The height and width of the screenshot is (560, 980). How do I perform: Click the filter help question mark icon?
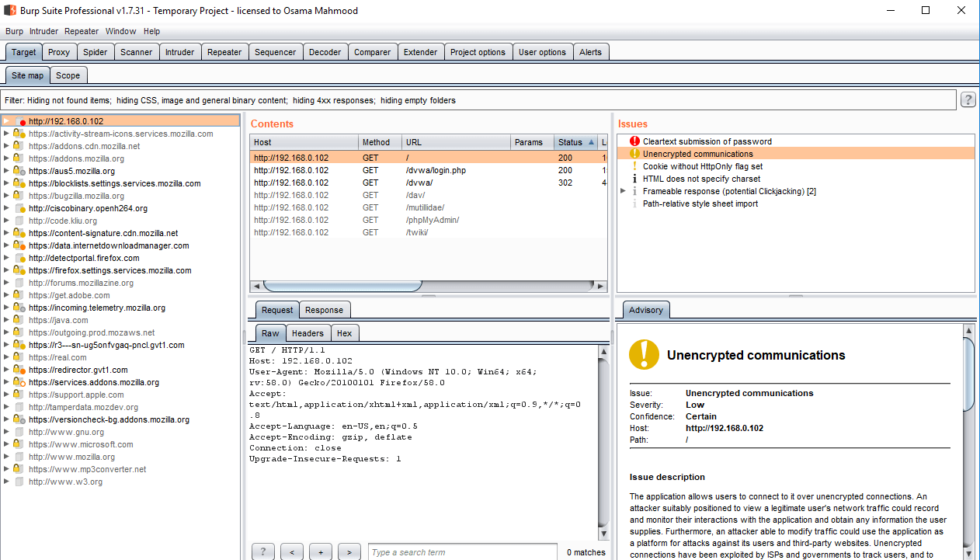(968, 99)
